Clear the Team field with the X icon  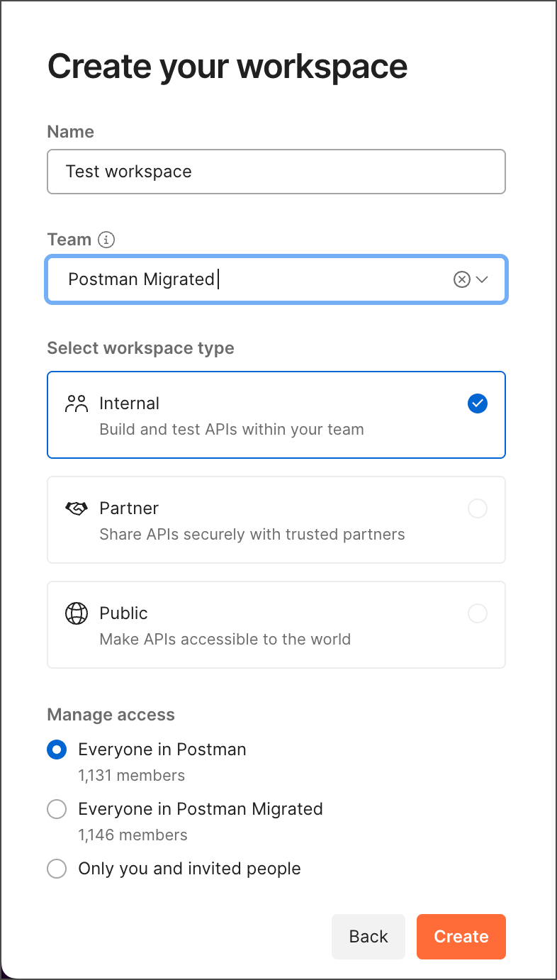point(461,279)
